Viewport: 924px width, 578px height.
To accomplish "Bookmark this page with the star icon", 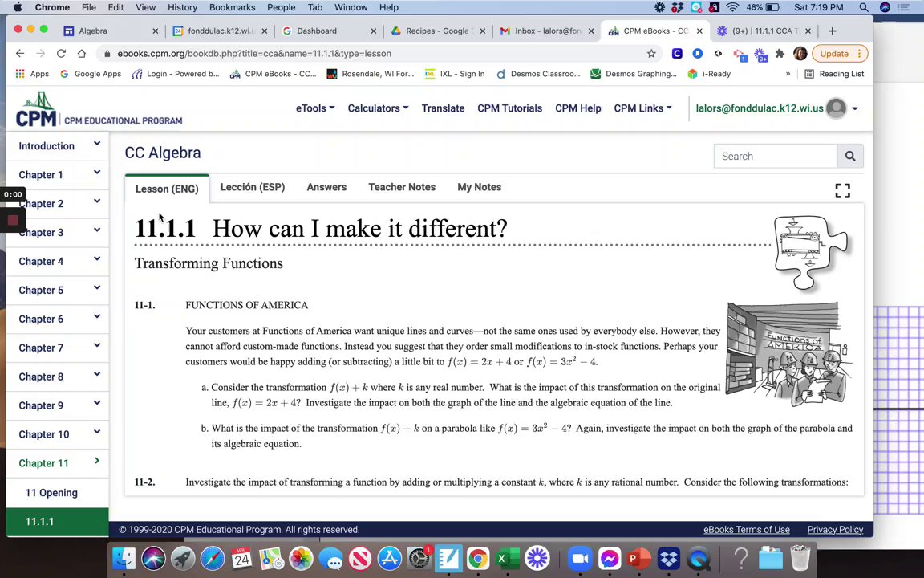I will [x=651, y=53].
